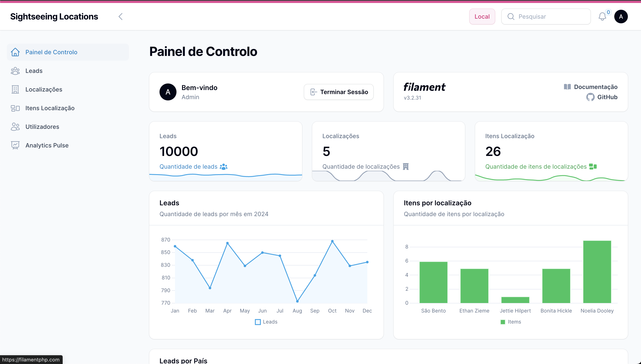Click the Noelia Dooley bar
Image resolution: width=641 pixels, height=364 pixels.
click(x=597, y=272)
